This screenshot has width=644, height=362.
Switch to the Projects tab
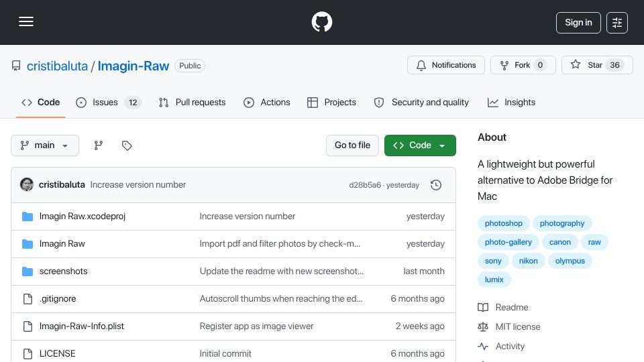click(x=331, y=102)
